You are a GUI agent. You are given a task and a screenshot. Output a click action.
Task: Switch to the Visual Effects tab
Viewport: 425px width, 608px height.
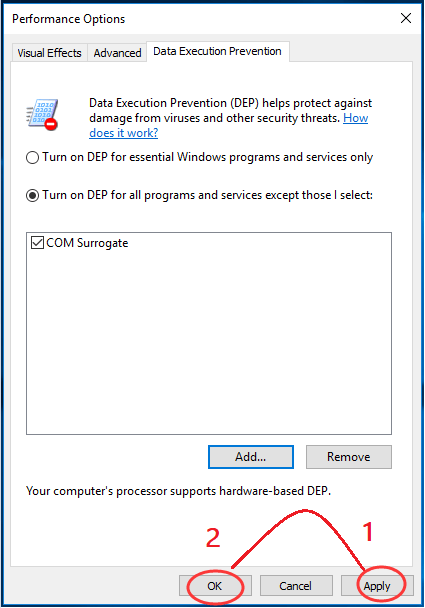(49, 53)
